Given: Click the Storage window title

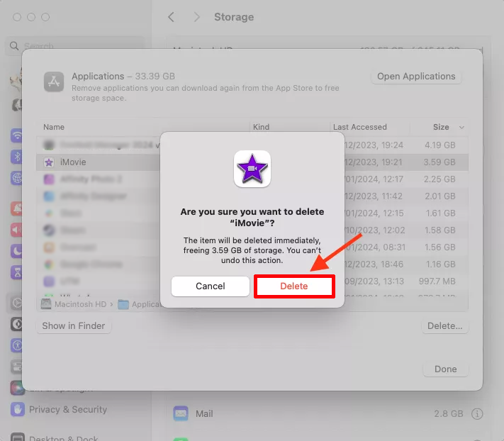Looking at the screenshot, I should pyautogui.click(x=234, y=17).
